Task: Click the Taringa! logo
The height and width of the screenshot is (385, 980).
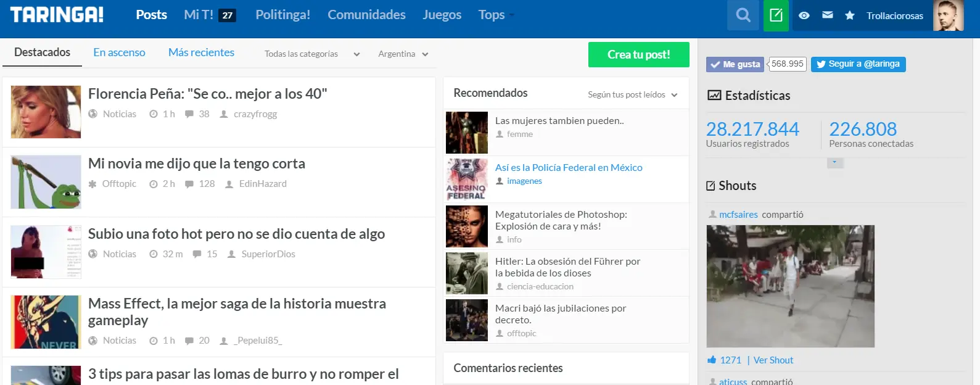Action: point(57,15)
